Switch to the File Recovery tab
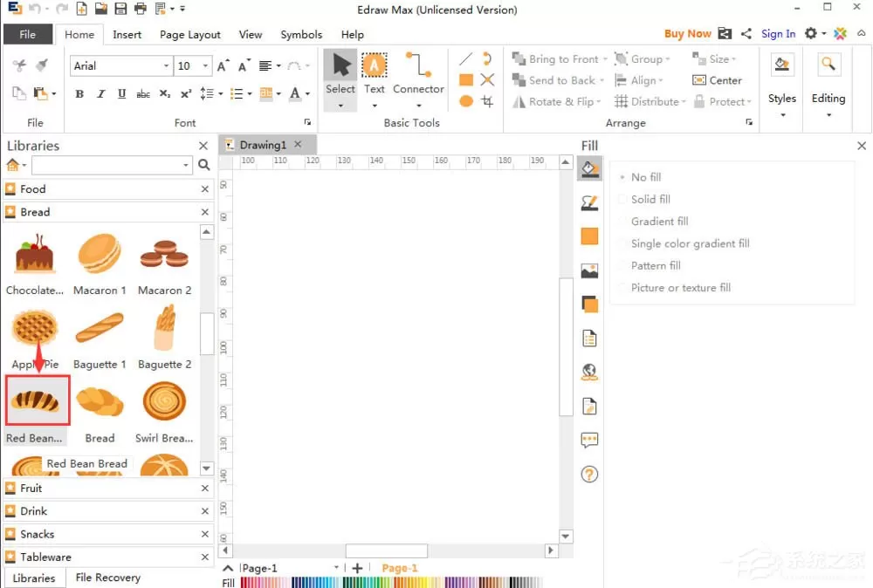Image resolution: width=873 pixels, height=588 pixels. [x=108, y=578]
